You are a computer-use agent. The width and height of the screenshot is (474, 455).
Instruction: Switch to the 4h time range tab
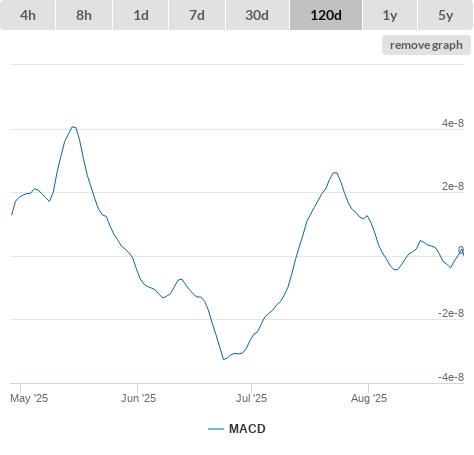click(28, 15)
